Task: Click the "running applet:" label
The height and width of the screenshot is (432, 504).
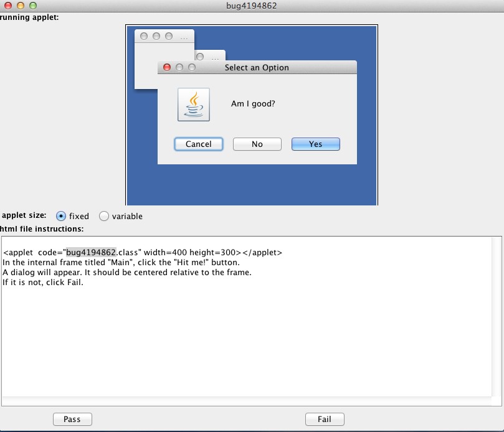Action: click(x=29, y=17)
